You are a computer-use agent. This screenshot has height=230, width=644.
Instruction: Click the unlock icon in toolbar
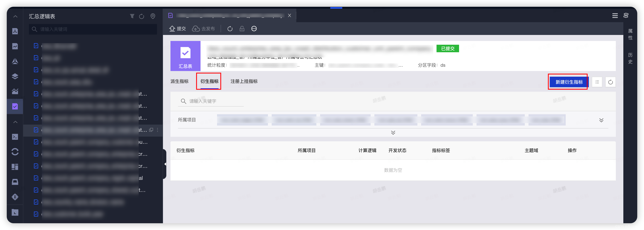242,29
